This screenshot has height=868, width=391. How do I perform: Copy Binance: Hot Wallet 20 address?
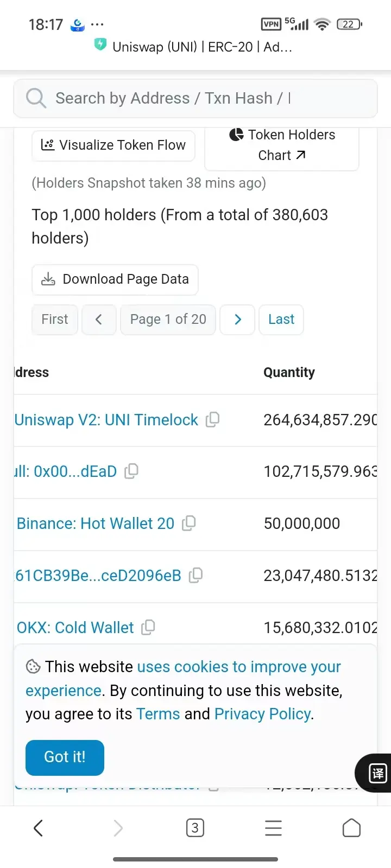(188, 523)
